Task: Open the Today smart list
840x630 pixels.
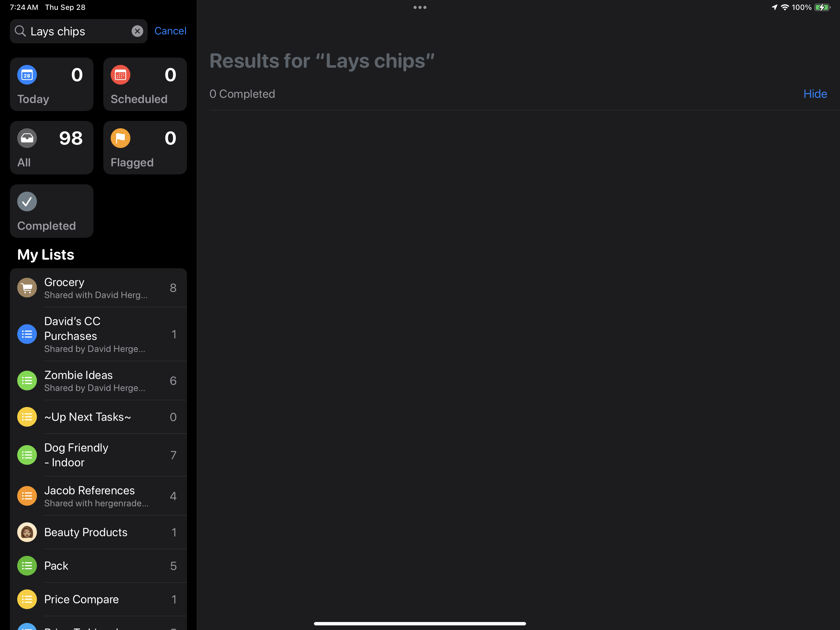Action: tap(52, 84)
